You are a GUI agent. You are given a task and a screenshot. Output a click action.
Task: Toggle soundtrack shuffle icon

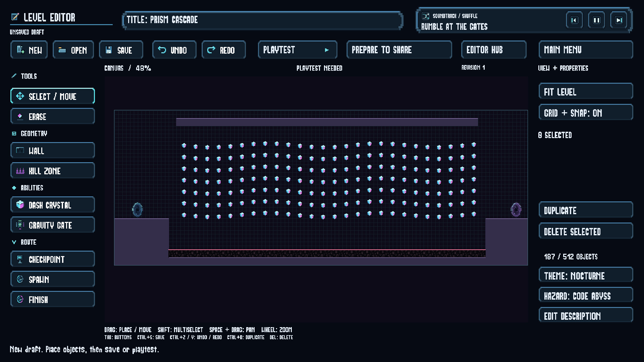pyautogui.click(x=425, y=16)
